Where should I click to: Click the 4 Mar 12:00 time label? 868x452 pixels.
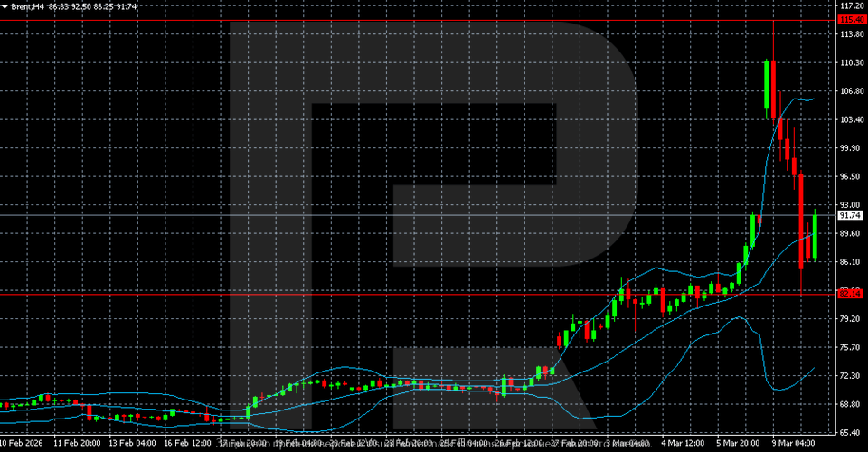(x=684, y=444)
